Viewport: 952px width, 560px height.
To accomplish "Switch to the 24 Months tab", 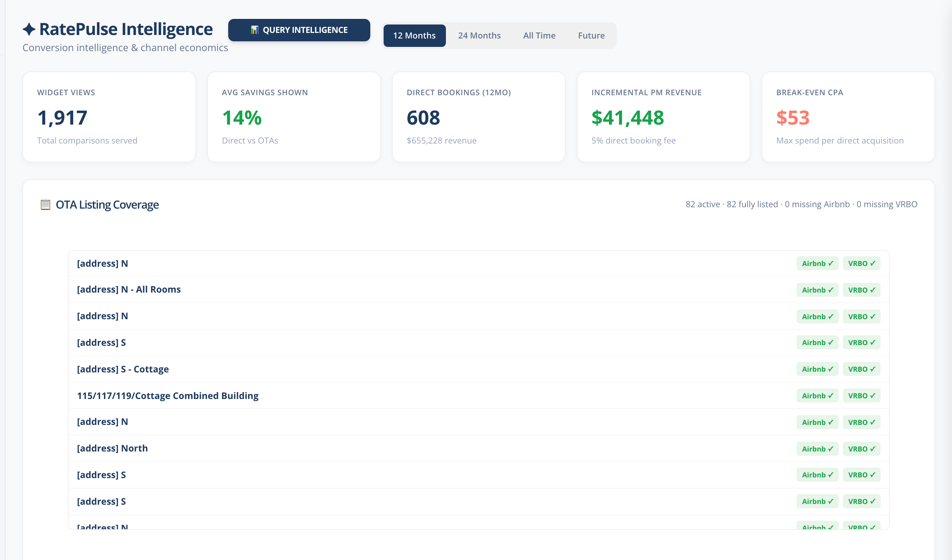I will [479, 35].
